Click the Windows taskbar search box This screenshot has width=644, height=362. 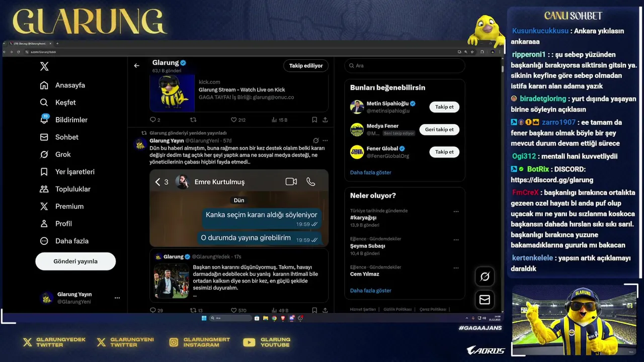231,318
